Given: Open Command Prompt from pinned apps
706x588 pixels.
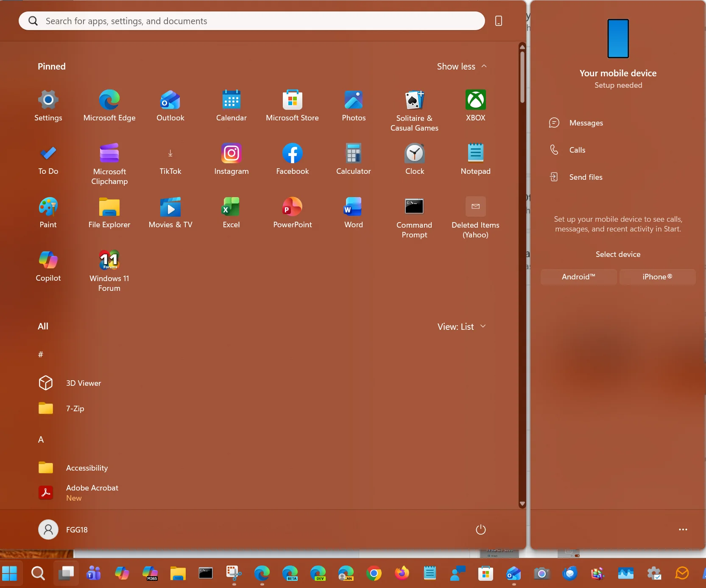Looking at the screenshot, I should [x=414, y=217].
